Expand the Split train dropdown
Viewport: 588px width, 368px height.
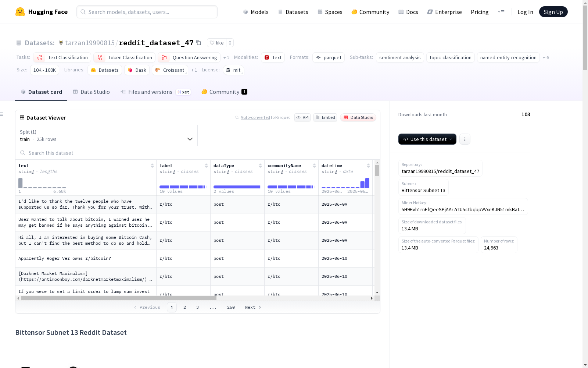(107, 135)
